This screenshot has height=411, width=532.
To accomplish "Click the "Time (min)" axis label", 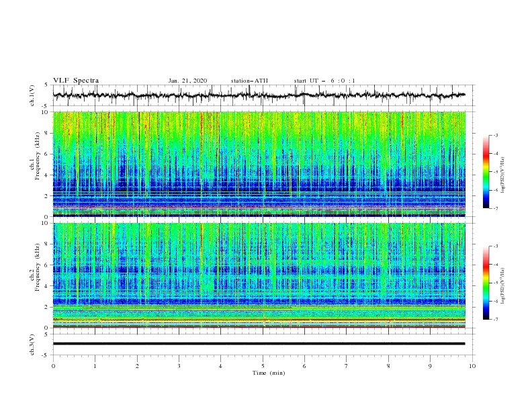I will 269,373.
